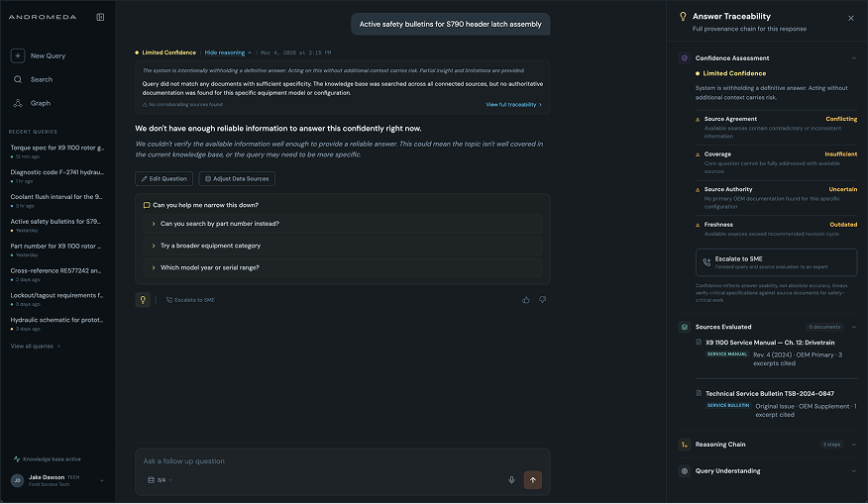This screenshot has width=868, height=504.
Task: Click the Sources Evaluated section icon
Action: 685,328
